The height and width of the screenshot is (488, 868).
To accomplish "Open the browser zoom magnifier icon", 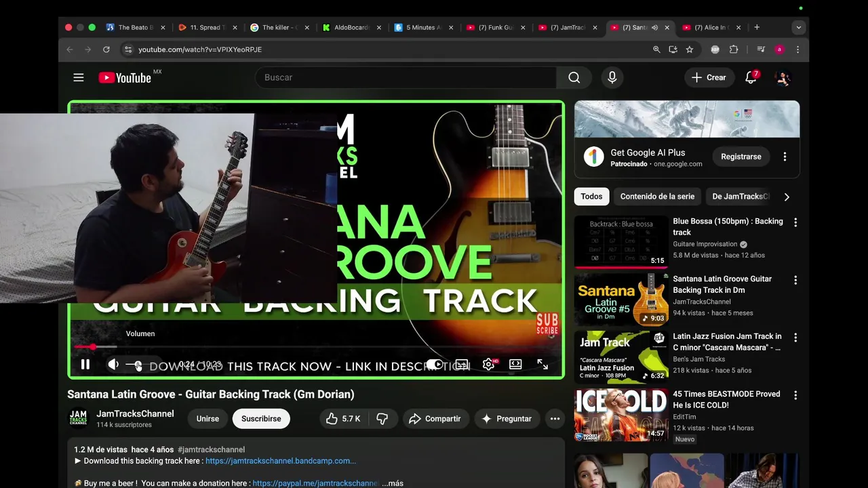I will pyautogui.click(x=656, y=49).
